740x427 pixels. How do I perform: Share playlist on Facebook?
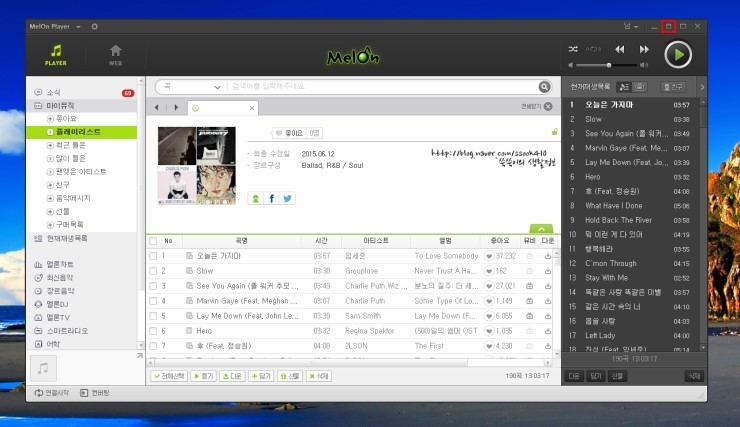271,198
